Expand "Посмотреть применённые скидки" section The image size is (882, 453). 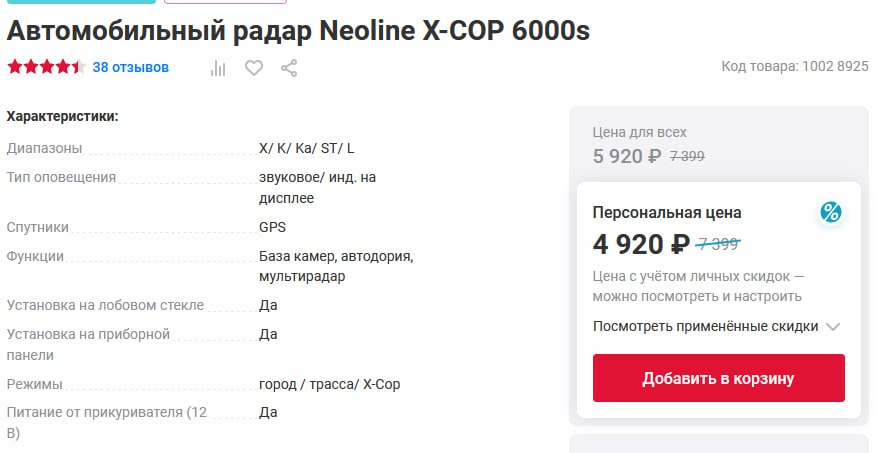coord(716,326)
